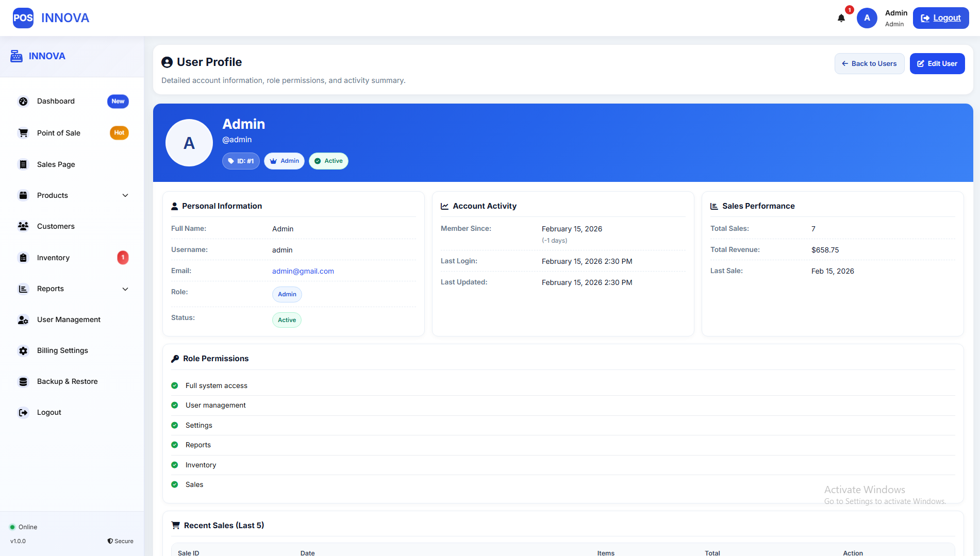
Task: Select Logout in the sidebar menu
Action: coord(49,412)
